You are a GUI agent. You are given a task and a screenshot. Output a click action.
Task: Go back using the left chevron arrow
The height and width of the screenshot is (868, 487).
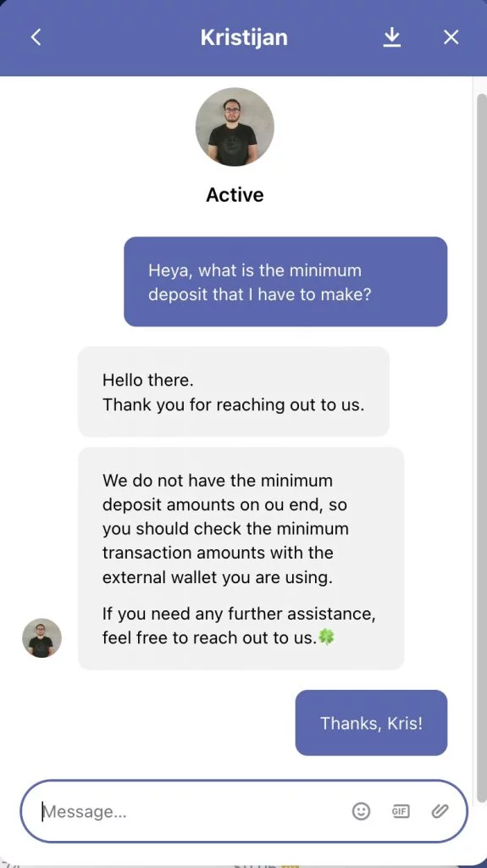click(x=36, y=37)
